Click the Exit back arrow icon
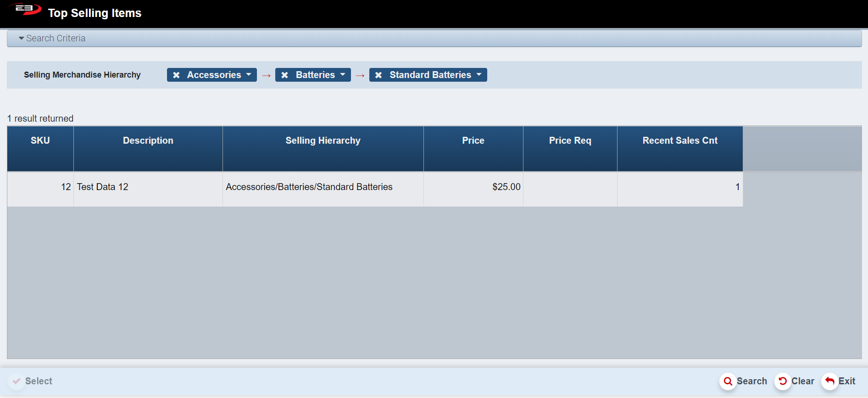This screenshot has height=398, width=868. click(829, 381)
